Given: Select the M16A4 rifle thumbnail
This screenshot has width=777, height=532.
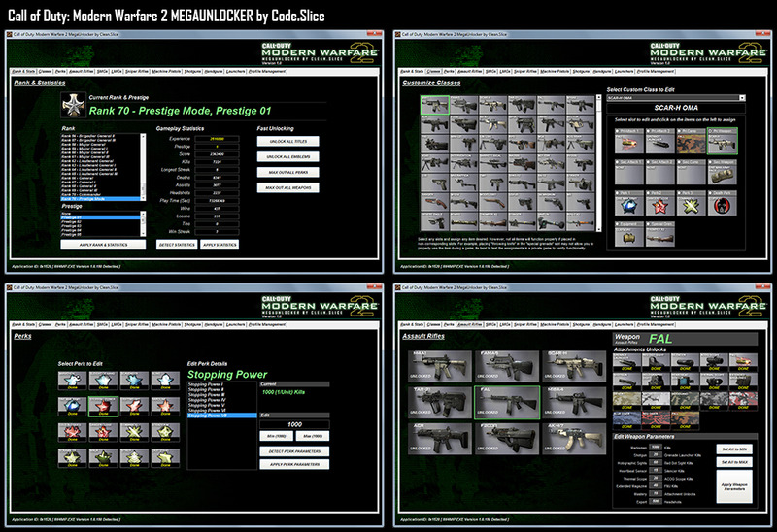Looking at the screenshot, I should click(x=574, y=402).
